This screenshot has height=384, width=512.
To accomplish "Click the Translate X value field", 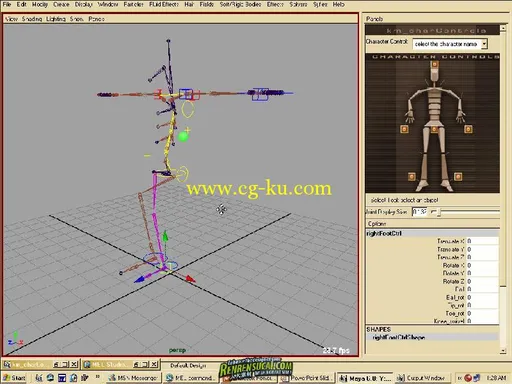I will (x=482, y=241).
